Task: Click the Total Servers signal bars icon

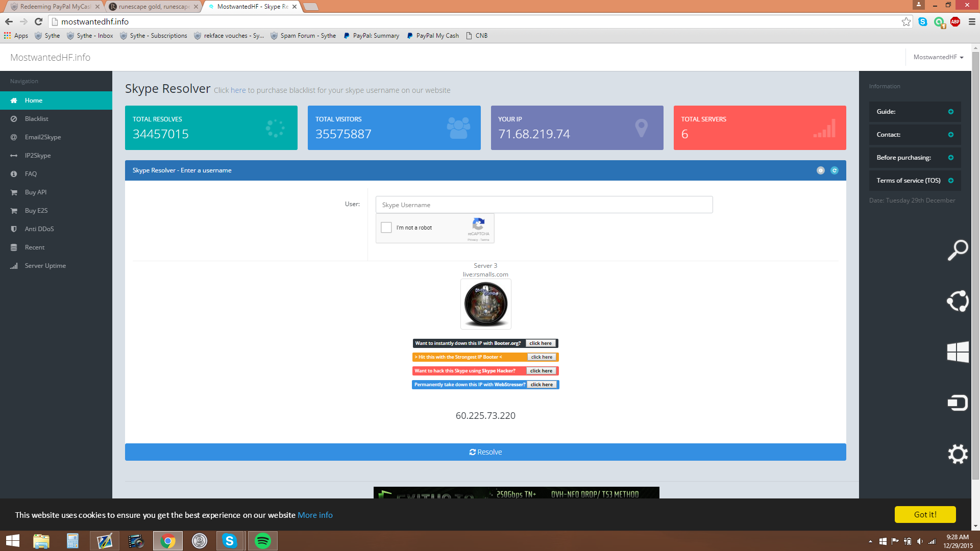Action: click(824, 128)
